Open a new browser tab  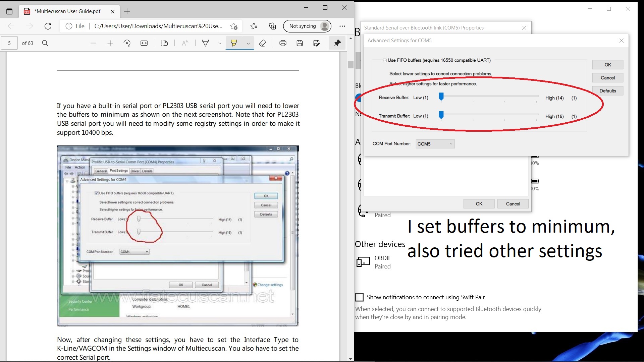point(127,11)
